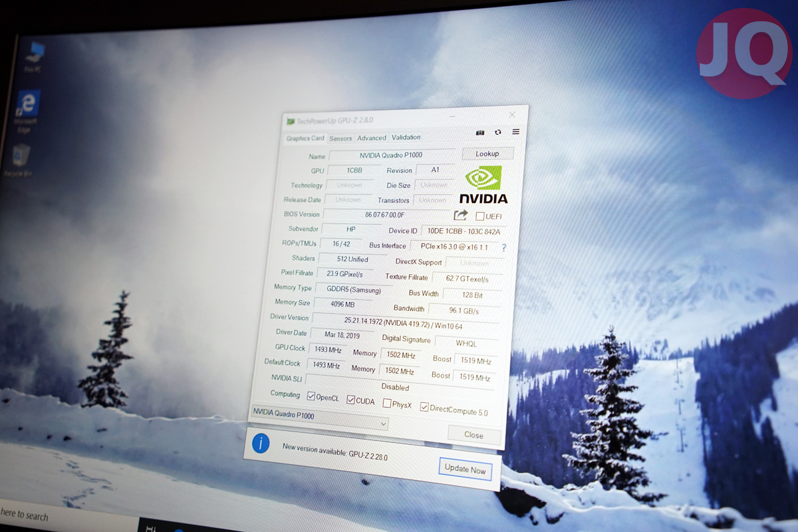
Task: Click the Revision field showing A1
Action: (x=436, y=170)
